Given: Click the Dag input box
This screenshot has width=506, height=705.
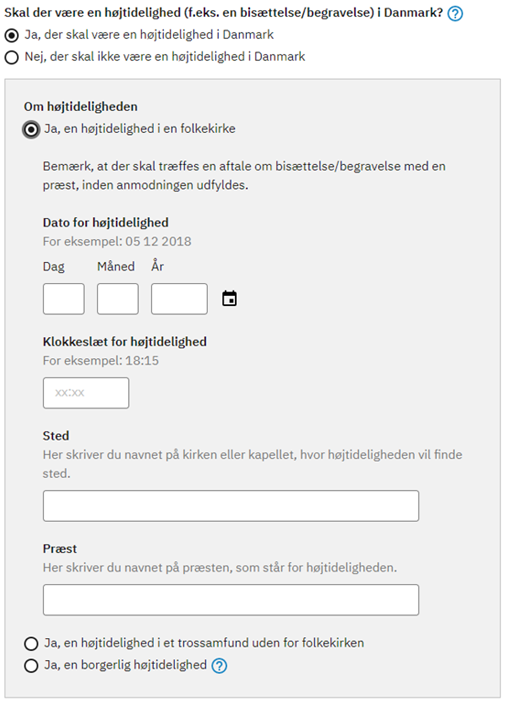Looking at the screenshot, I should pyautogui.click(x=64, y=299).
